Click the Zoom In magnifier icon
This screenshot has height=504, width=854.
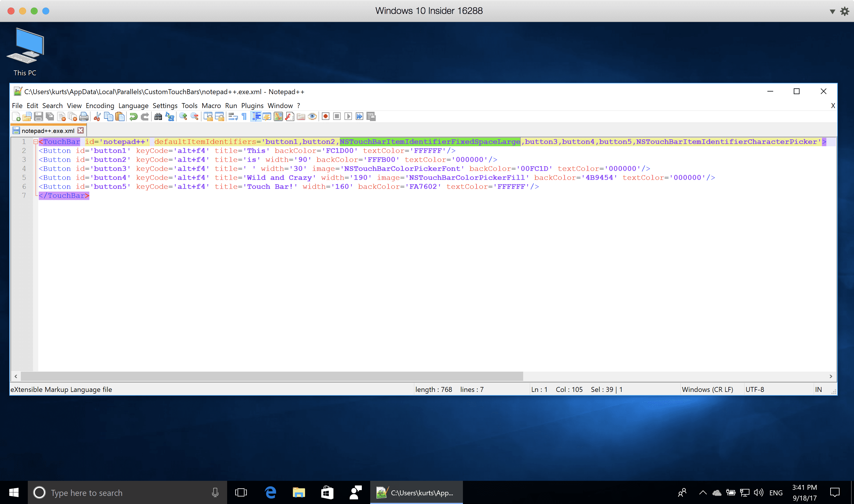click(x=183, y=116)
